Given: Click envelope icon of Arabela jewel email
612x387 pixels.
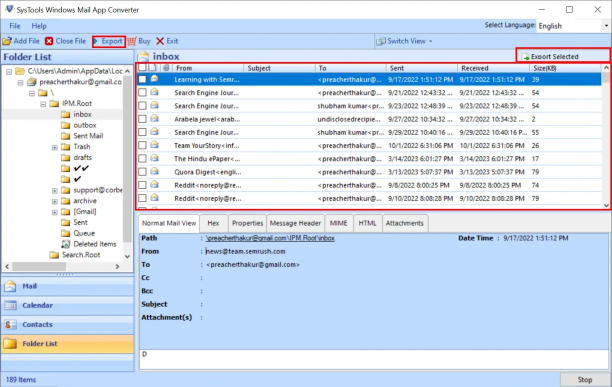Looking at the screenshot, I should 155,119.
